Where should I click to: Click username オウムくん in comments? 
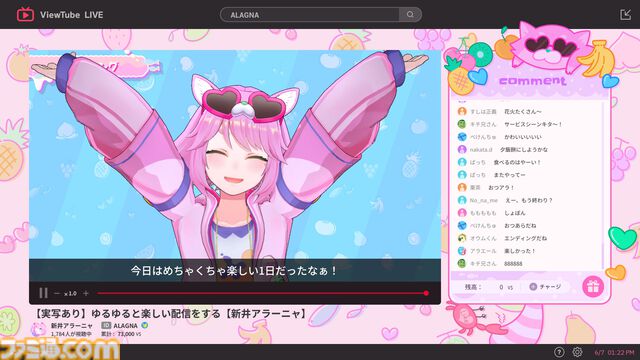tap(483, 238)
